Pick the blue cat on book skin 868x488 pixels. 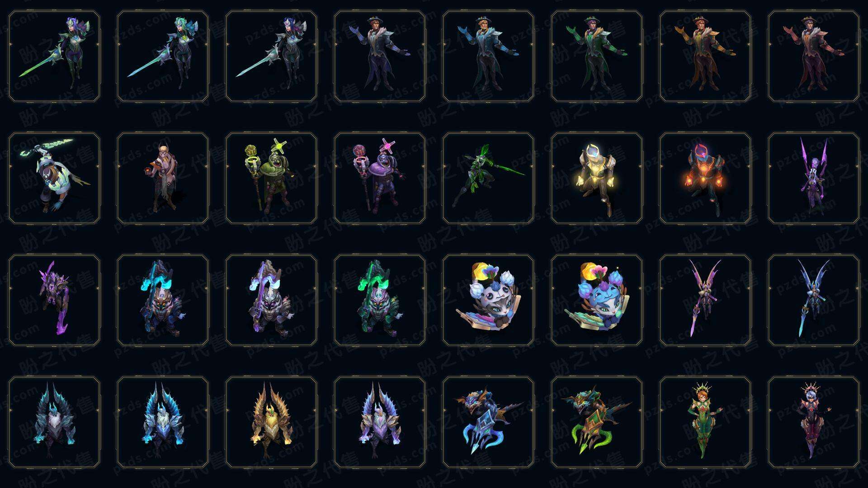(x=597, y=300)
